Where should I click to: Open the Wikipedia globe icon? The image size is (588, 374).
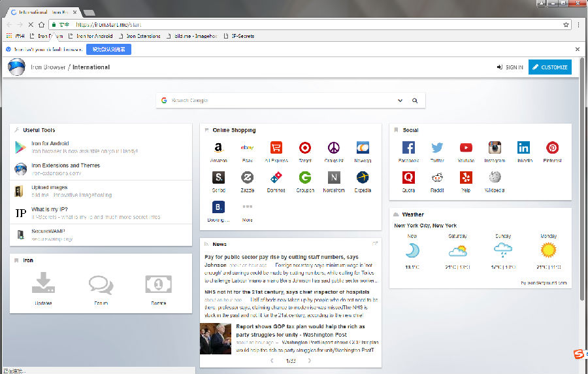pyautogui.click(x=495, y=177)
